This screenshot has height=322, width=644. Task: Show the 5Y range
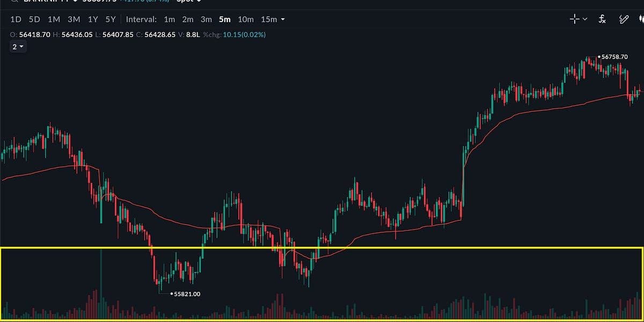coord(111,19)
